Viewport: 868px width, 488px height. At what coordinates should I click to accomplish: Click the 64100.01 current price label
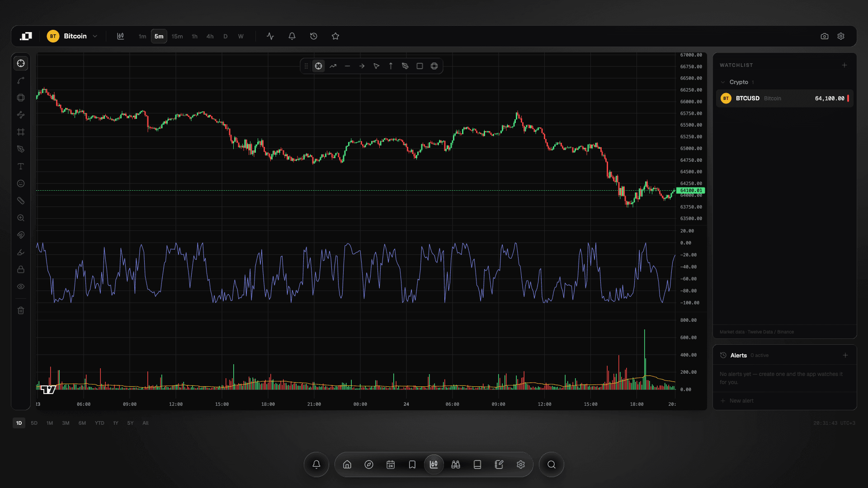pos(691,191)
